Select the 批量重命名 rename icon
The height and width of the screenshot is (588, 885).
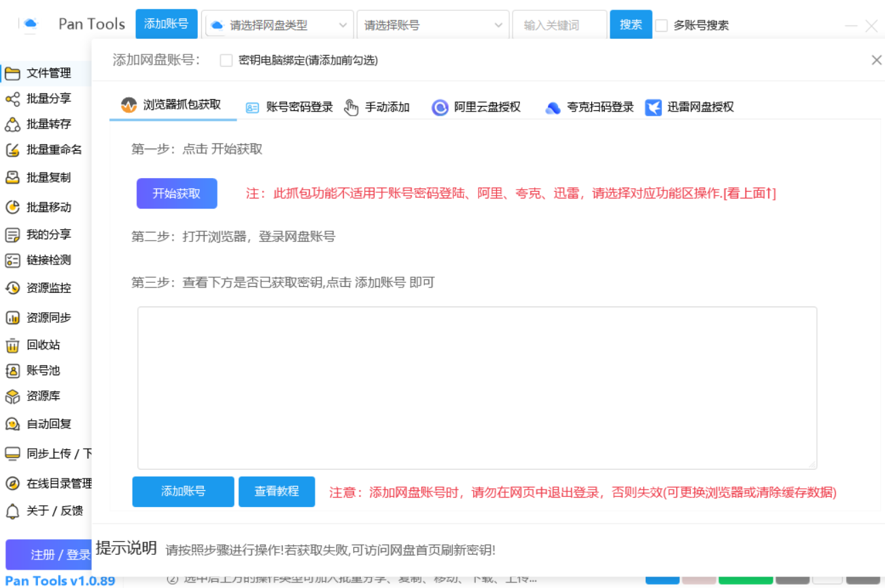tap(12, 150)
